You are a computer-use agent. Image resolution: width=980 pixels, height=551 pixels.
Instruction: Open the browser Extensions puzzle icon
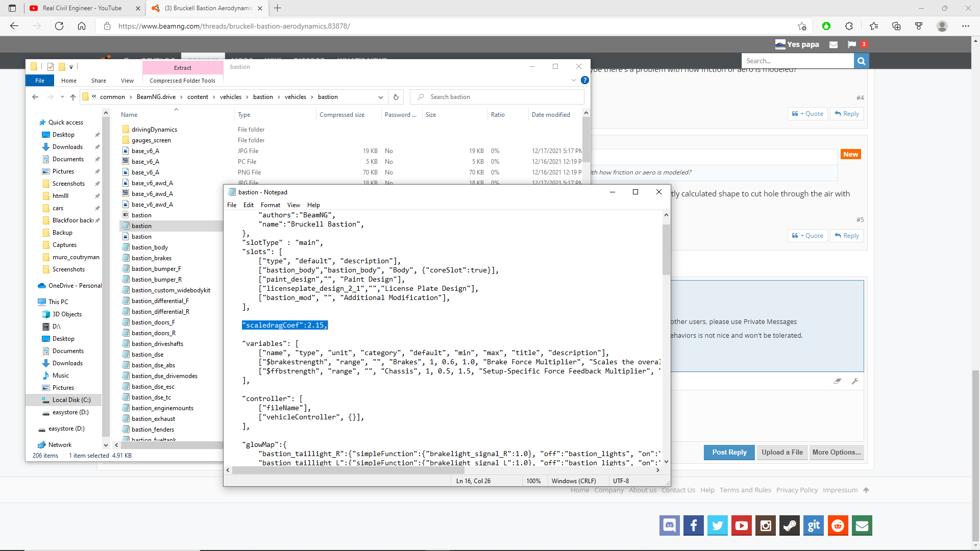[x=849, y=26]
